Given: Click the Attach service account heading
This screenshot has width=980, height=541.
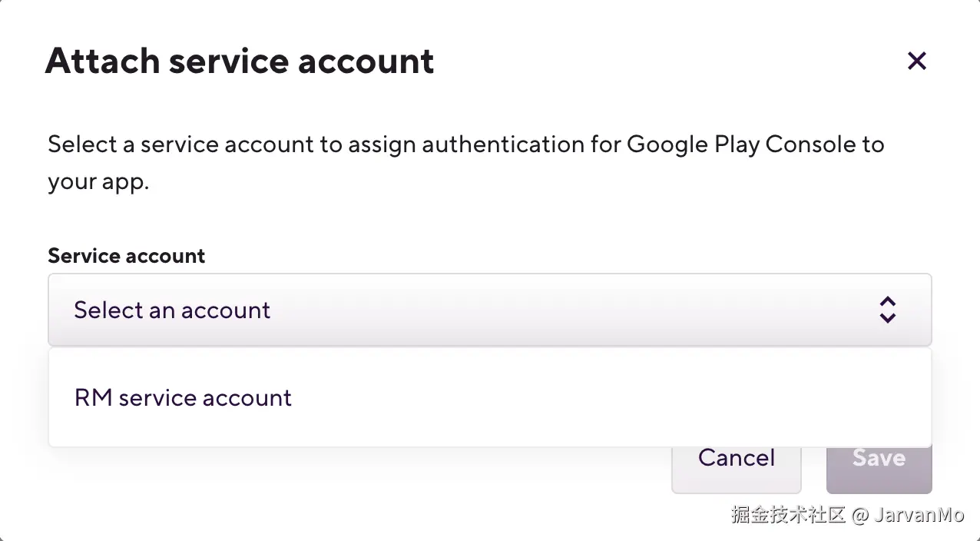Looking at the screenshot, I should click(240, 61).
